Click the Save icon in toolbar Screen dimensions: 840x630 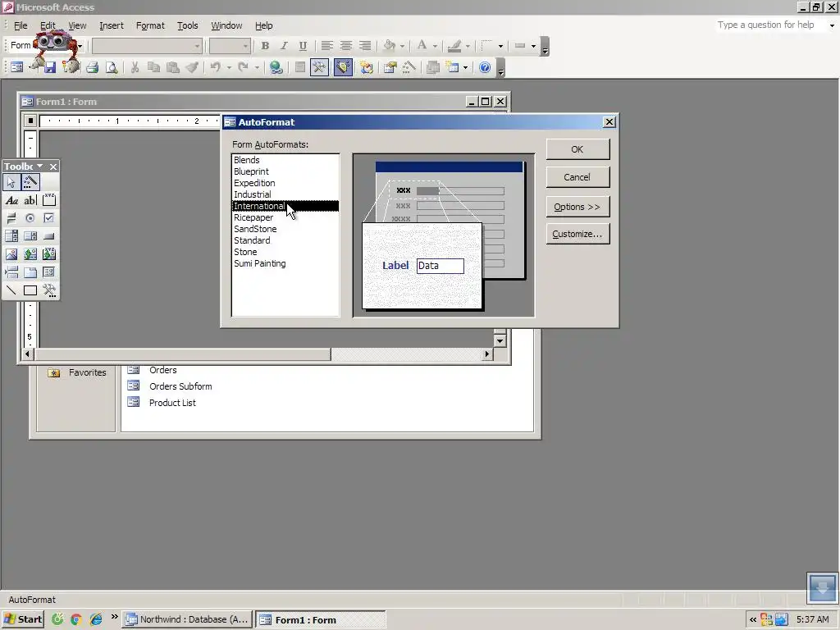pos(50,67)
